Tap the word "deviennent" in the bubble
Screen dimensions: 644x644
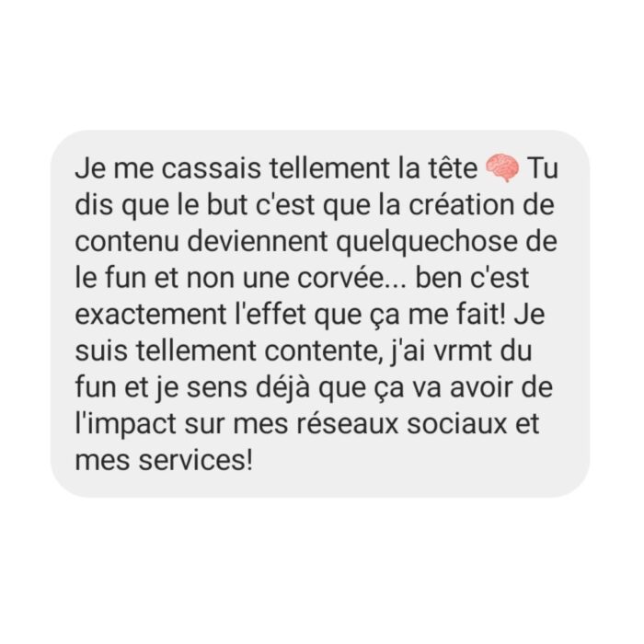coord(258,241)
